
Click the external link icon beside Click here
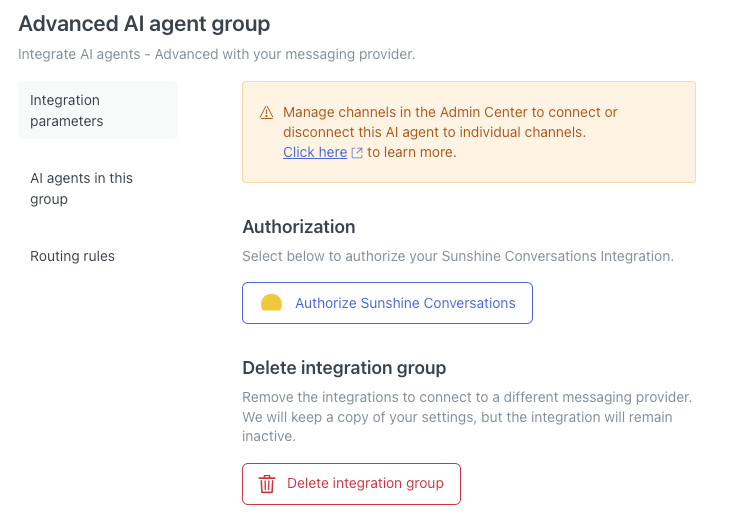(x=357, y=153)
